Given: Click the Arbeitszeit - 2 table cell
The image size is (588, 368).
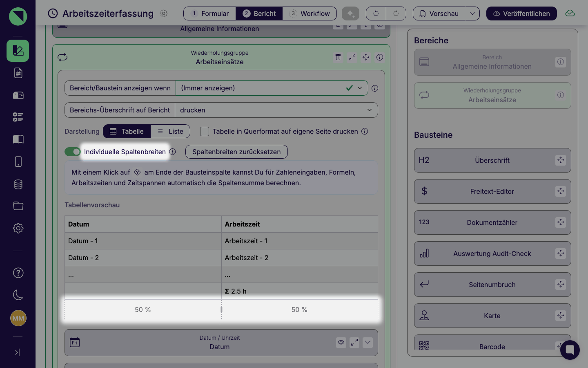Looking at the screenshot, I should (x=300, y=258).
